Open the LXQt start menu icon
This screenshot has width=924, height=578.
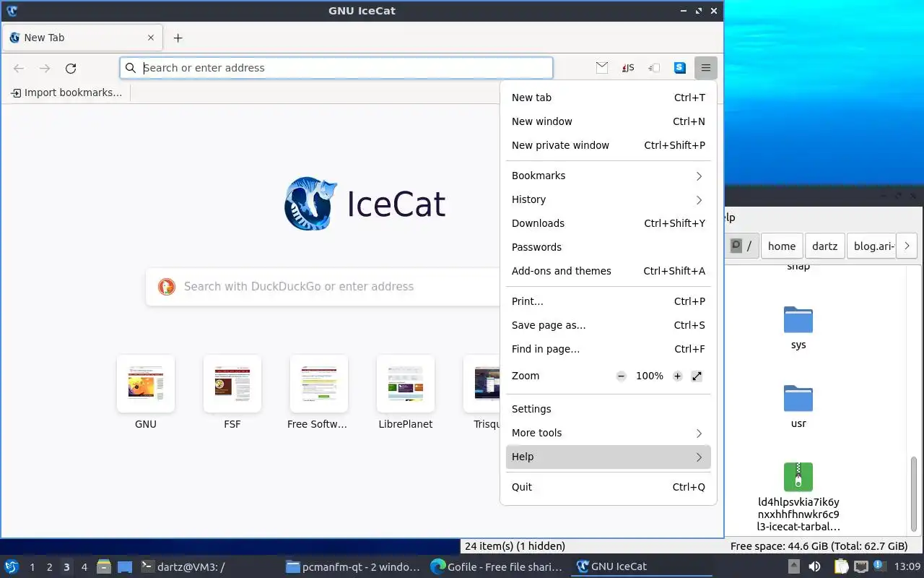[12, 566]
